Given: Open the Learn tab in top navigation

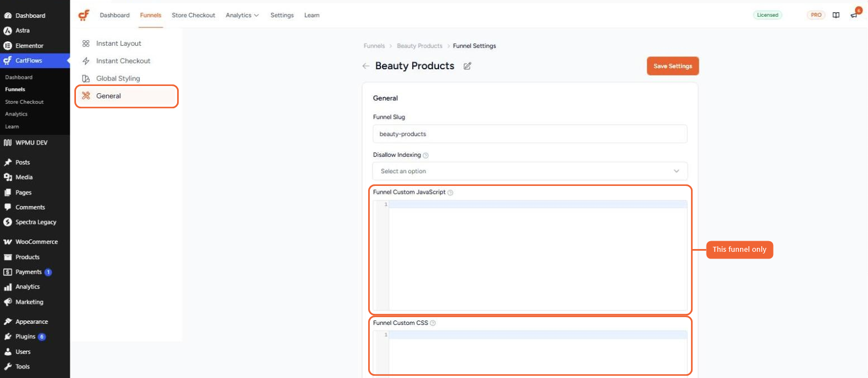Looking at the screenshot, I should coord(312,15).
